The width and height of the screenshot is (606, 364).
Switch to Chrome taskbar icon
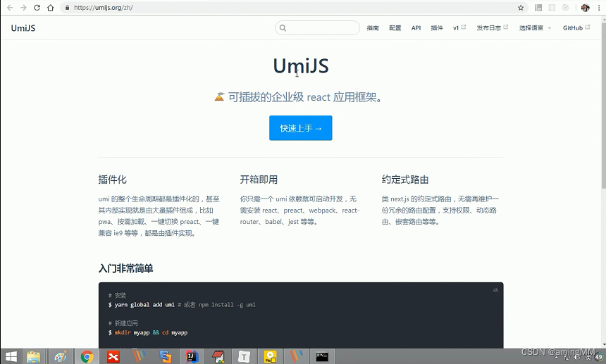[87, 357]
